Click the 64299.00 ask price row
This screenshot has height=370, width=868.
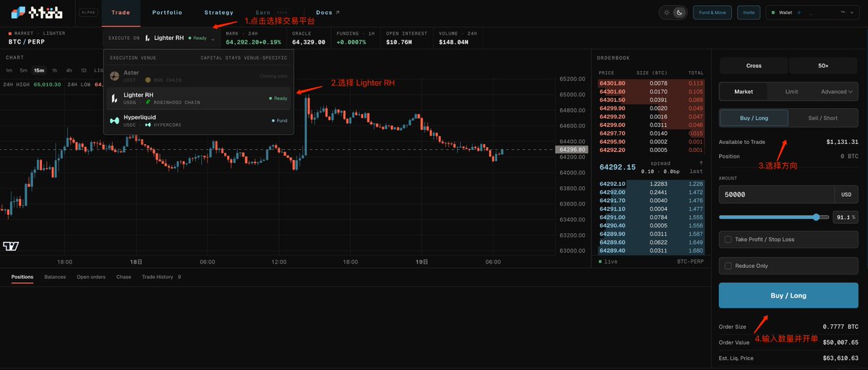click(x=651, y=125)
